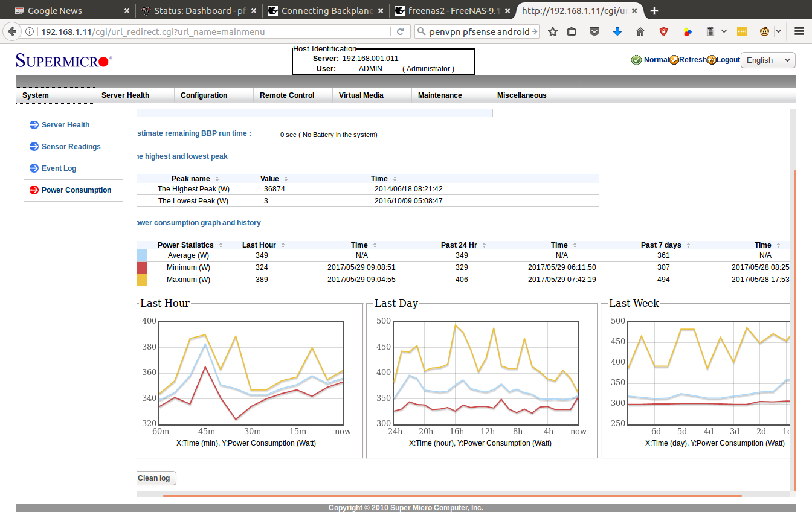
Task: Submit search with the arrow in search box
Action: click(534, 32)
